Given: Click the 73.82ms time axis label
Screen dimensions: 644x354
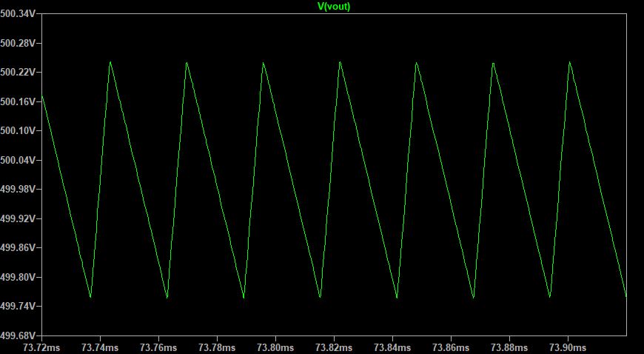Looking at the screenshot, I should [334, 348].
